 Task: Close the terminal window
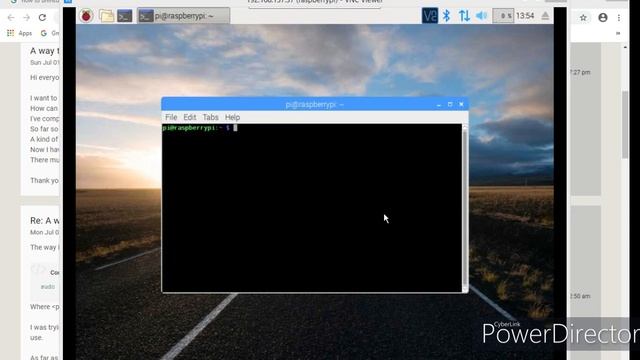point(461,104)
